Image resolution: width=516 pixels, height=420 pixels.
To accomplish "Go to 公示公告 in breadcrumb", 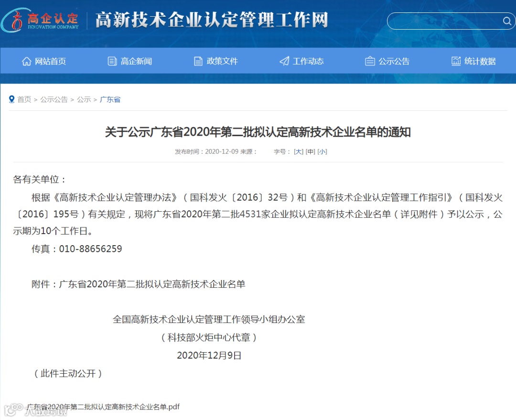I will tap(54, 99).
